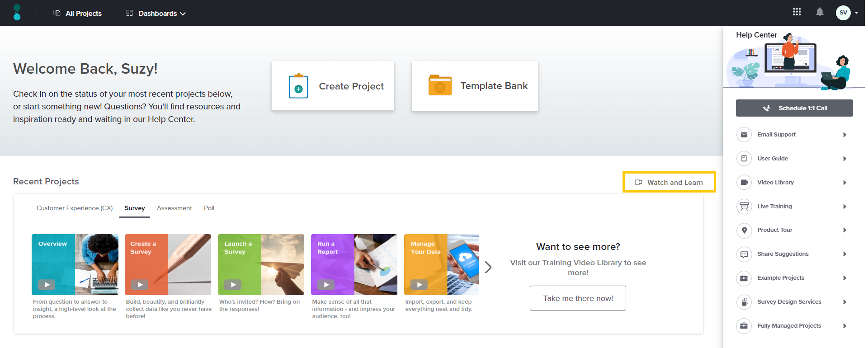Select the Assessment tab
Viewport: 868px width, 348px height.
coord(174,208)
